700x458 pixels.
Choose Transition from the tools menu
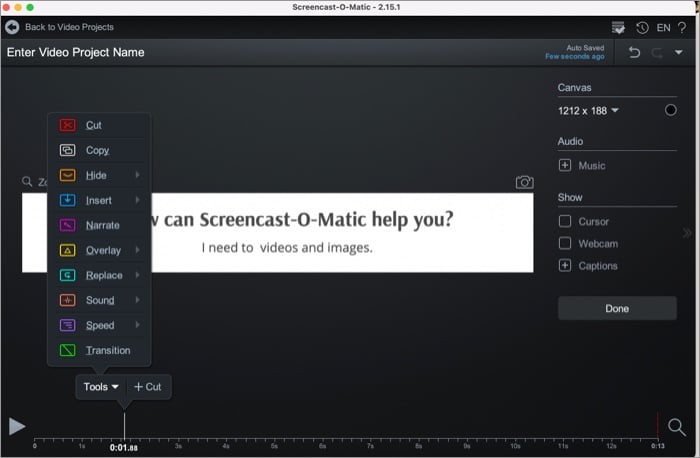100,350
